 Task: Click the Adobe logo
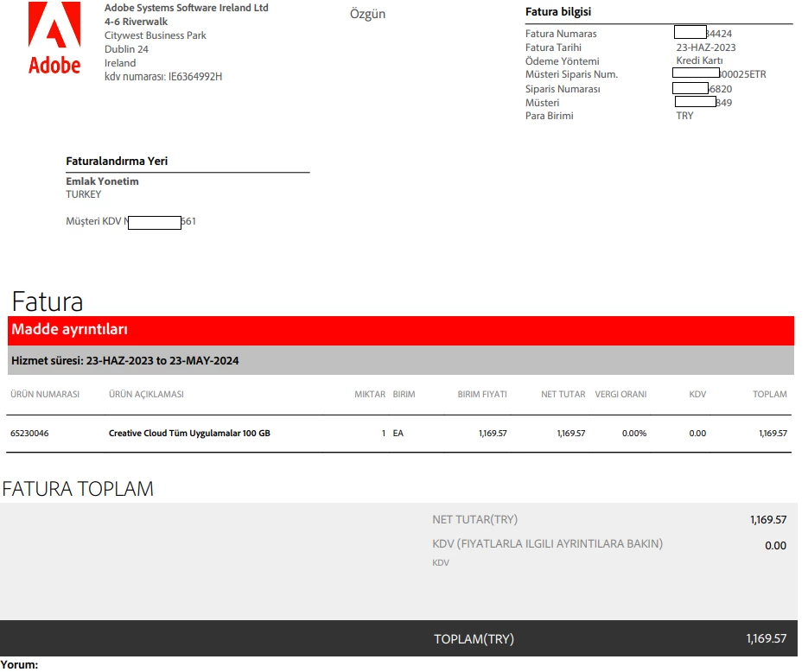[54, 38]
